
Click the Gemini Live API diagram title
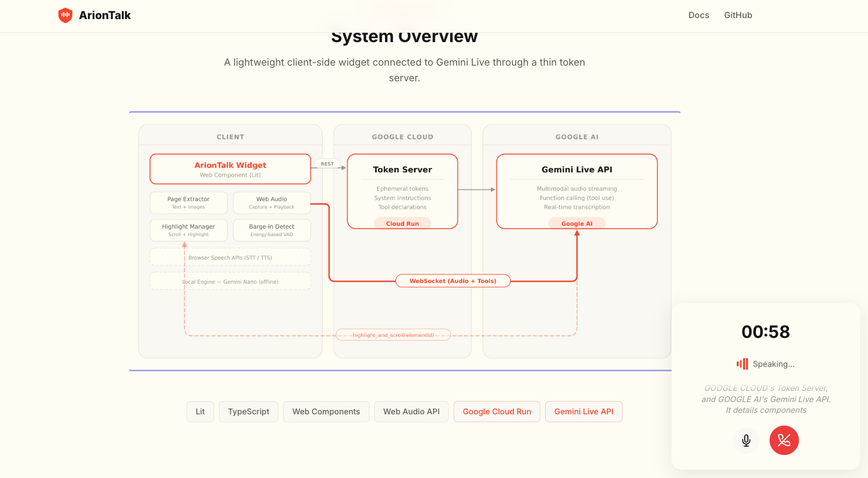coord(577,169)
